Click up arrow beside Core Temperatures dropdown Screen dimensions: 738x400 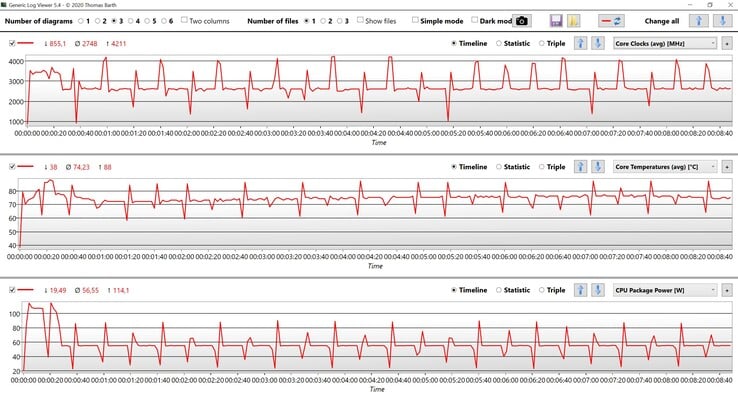tap(580, 167)
